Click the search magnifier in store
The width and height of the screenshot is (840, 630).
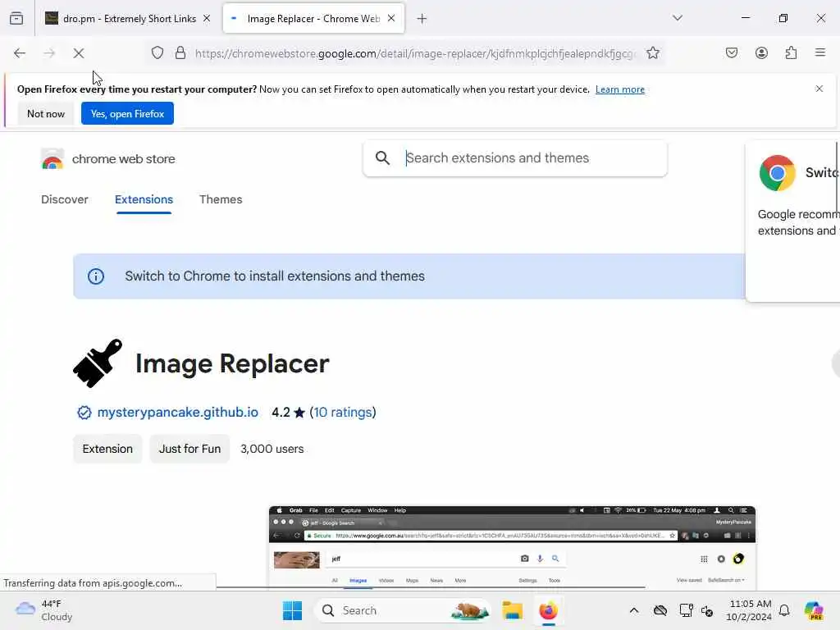tap(382, 158)
